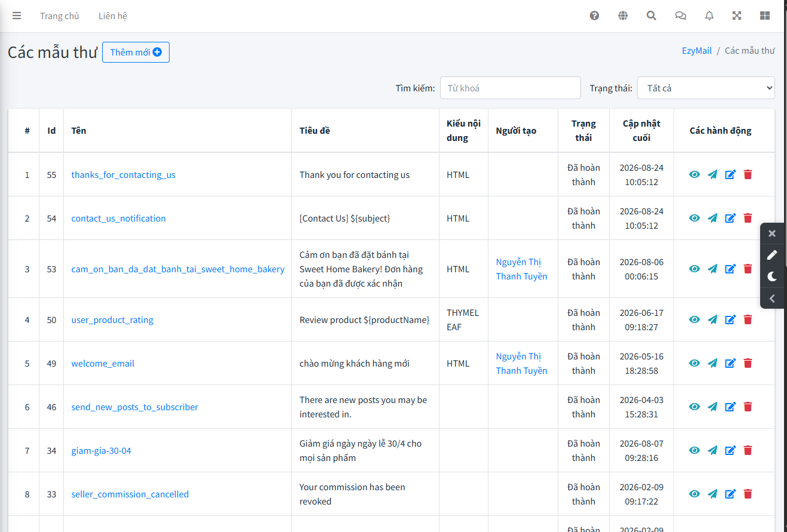Open the seller_commission_cancelled name link
The width and height of the screenshot is (787, 532).
[x=130, y=494]
